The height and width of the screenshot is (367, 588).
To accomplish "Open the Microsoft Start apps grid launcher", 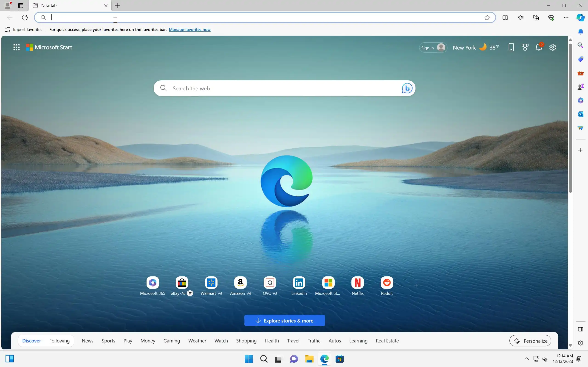I will [x=16, y=47].
